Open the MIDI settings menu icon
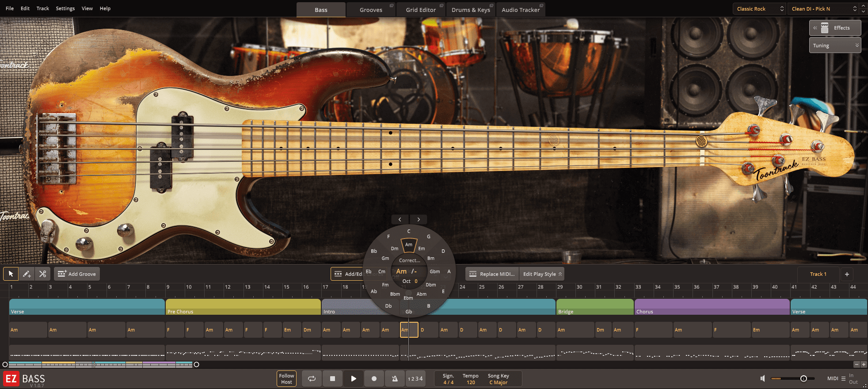 (x=843, y=378)
